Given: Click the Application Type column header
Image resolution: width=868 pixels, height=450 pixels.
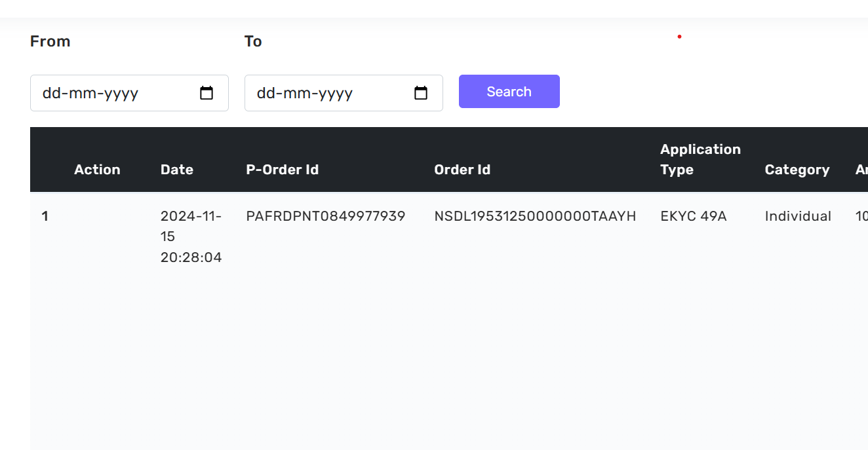Looking at the screenshot, I should (700, 159).
